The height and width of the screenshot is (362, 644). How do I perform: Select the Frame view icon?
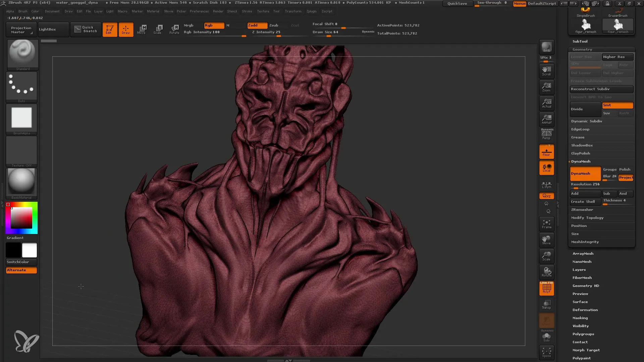point(547,224)
